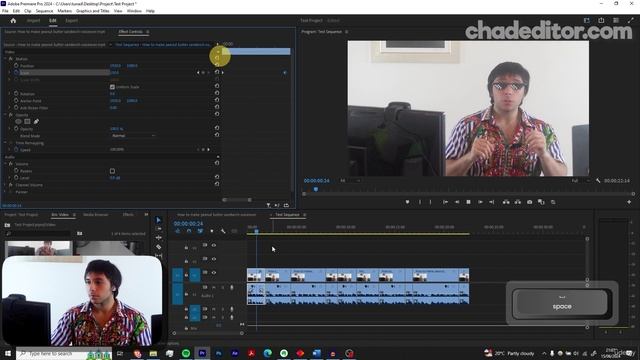The width and height of the screenshot is (640, 360).
Task: Step forward one frame in Program monitor
Action: click(x=480, y=202)
